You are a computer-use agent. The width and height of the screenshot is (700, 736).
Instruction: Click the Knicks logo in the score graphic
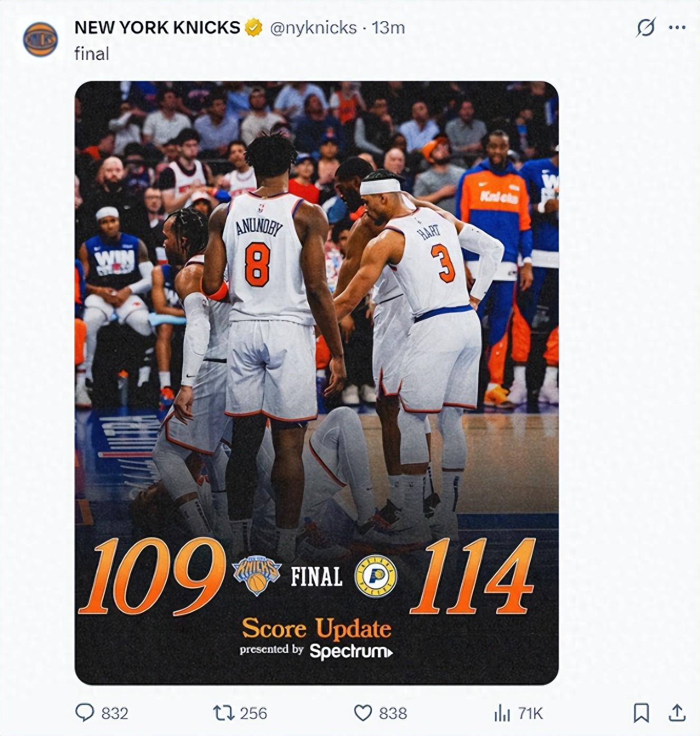pyautogui.click(x=257, y=575)
